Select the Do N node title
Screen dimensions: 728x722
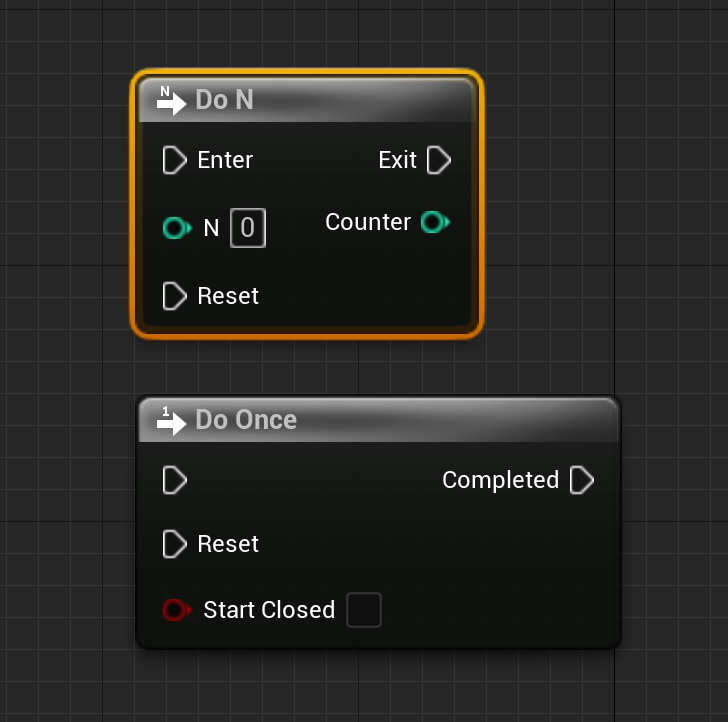point(224,99)
